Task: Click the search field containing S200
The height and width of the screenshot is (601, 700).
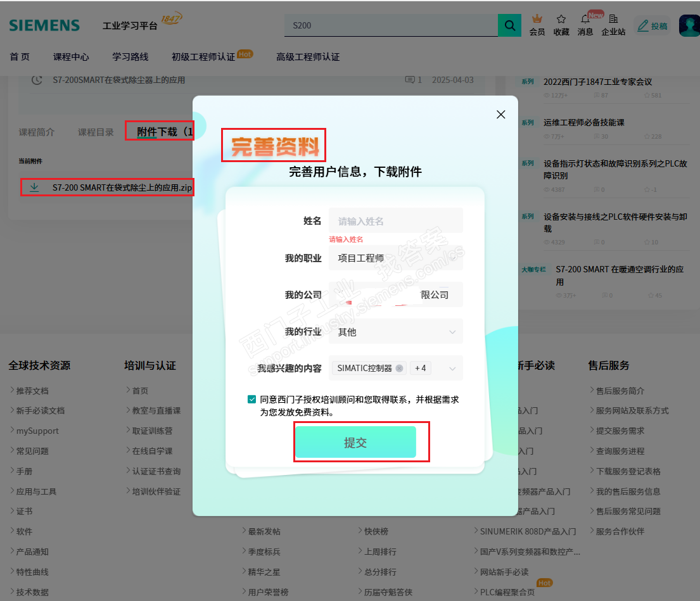Action: (x=391, y=25)
